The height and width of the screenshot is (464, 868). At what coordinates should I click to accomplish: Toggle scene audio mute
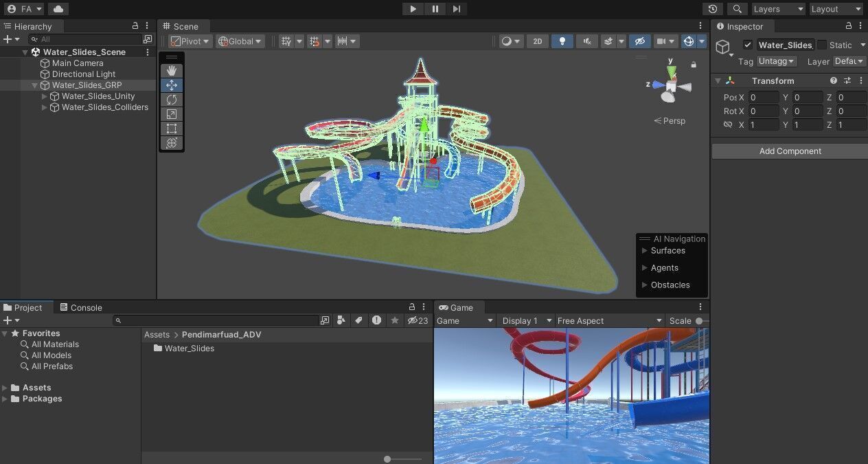point(587,41)
